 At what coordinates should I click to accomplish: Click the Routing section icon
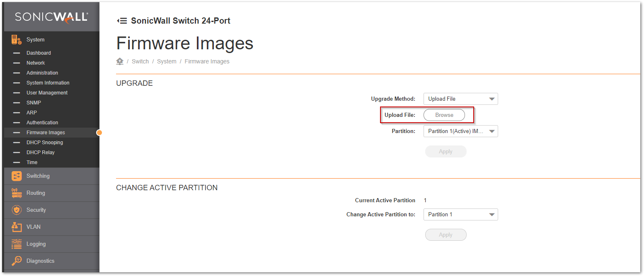(16, 193)
